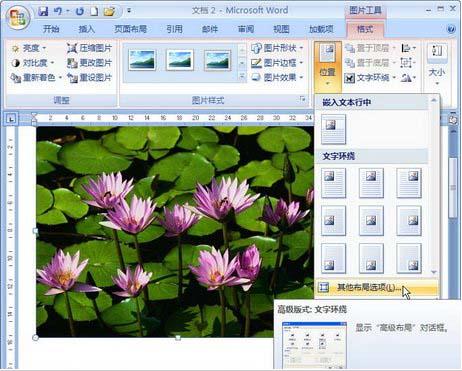Screen dimensions: 462x371
Task: Open 对比度 contrast dropdown
Action: (x=33, y=63)
